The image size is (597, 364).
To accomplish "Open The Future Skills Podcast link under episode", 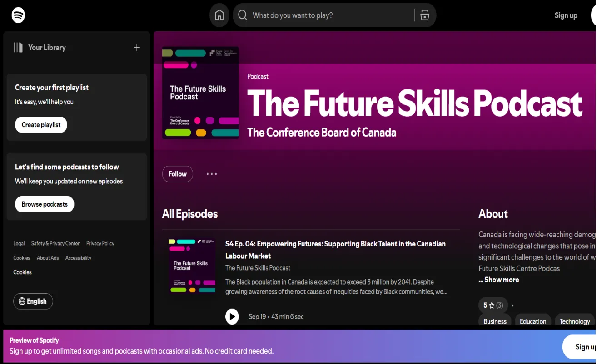I will pos(258,268).
